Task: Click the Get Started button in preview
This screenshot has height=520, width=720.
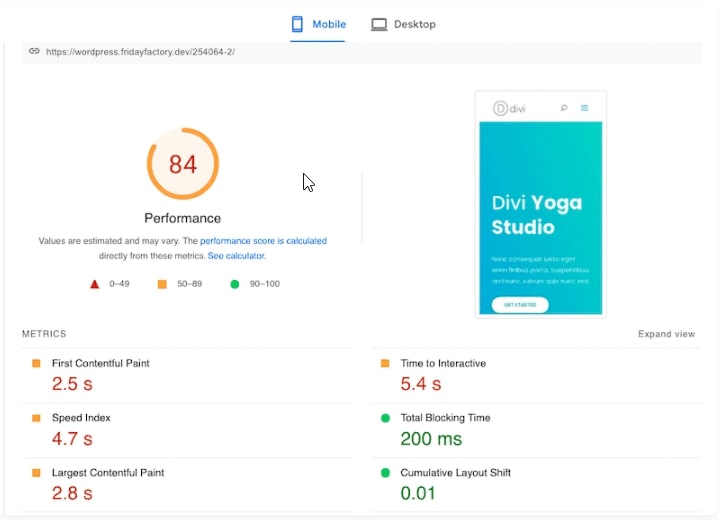Action: pyautogui.click(x=520, y=304)
